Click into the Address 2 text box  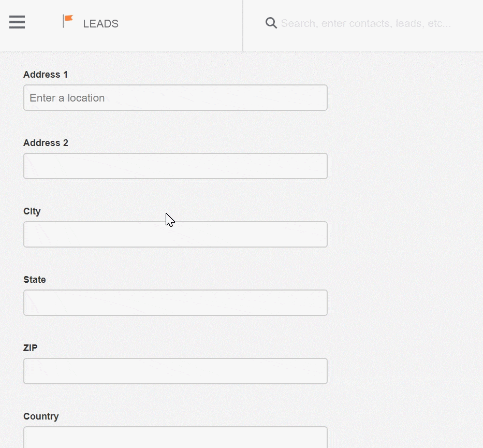tap(175, 166)
